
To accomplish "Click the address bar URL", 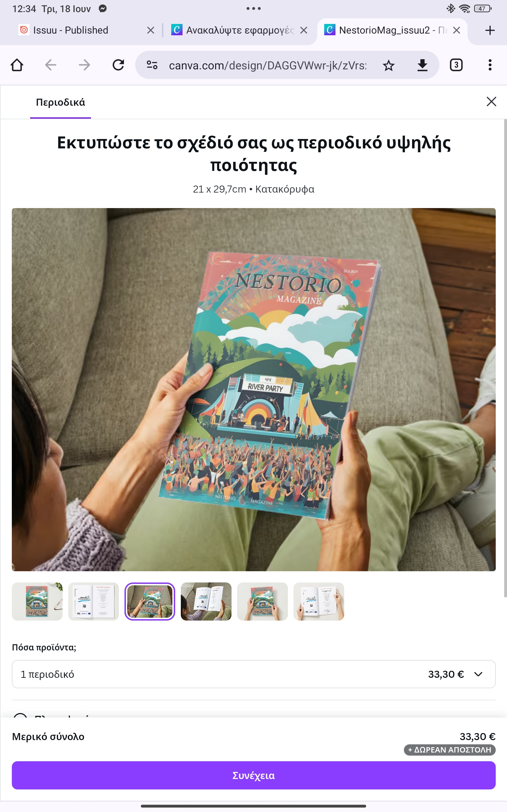I will pos(267,65).
